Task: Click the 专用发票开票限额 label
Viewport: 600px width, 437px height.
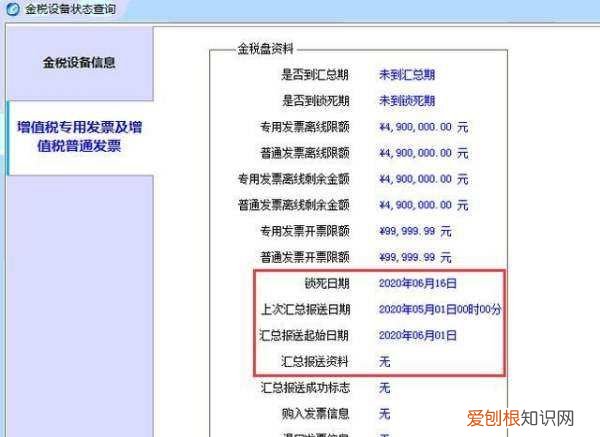Action: pyautogui.click(x=305, y=231)
